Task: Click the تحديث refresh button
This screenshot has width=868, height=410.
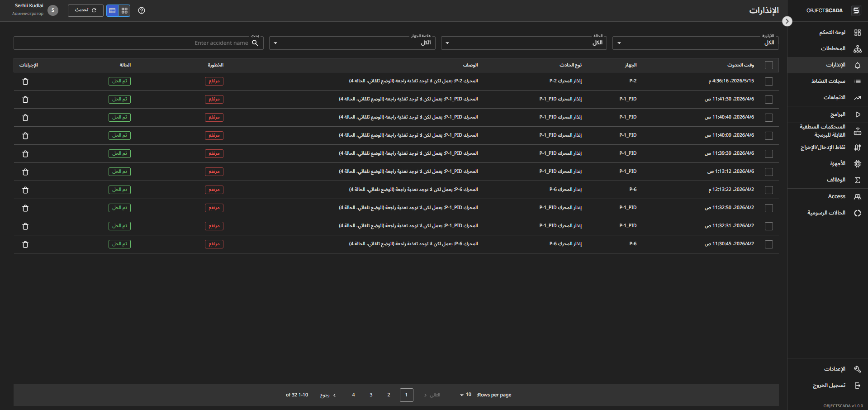Action: point(85,10)
